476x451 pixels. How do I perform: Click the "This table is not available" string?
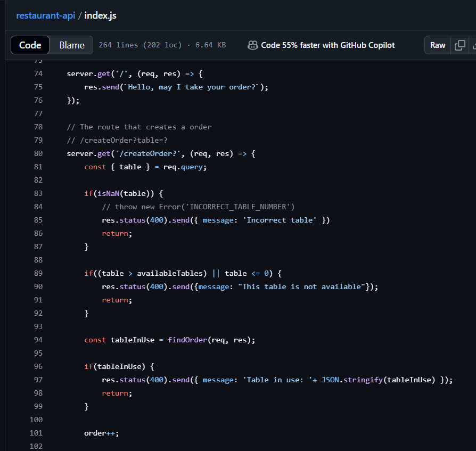[x=301, y=287]
